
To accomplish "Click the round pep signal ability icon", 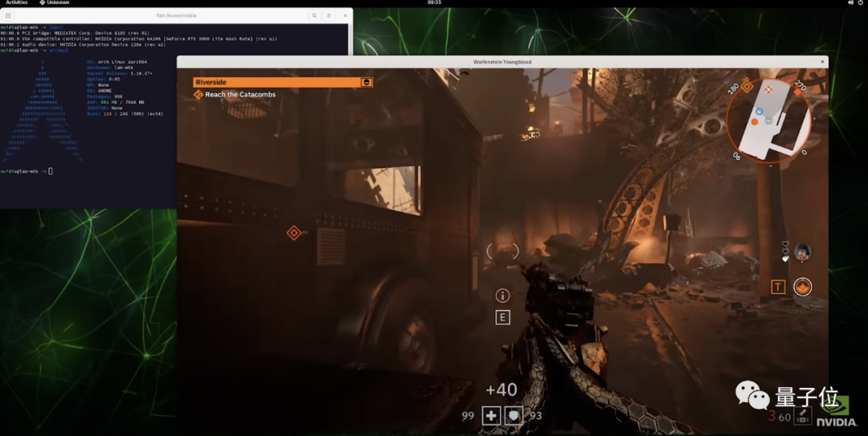I will pos(802,287).
